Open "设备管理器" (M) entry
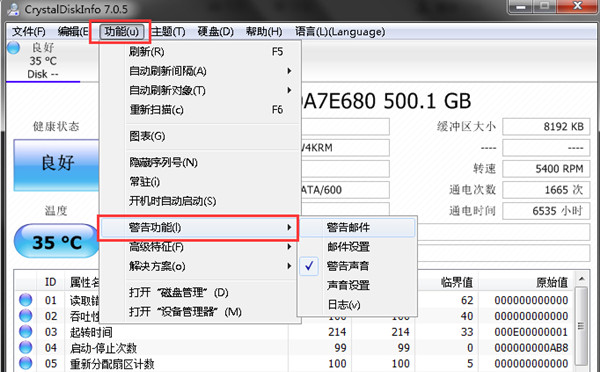The image size is (600, 372). (200, 312)
